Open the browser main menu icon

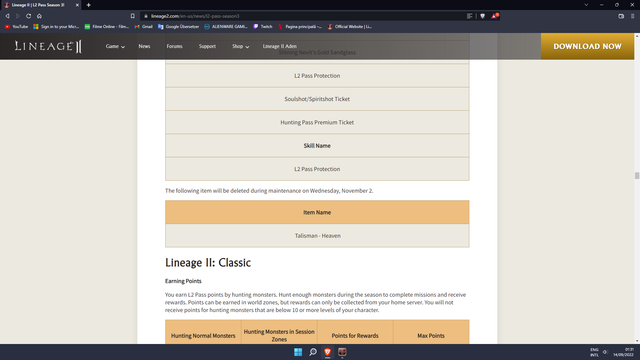633,16
